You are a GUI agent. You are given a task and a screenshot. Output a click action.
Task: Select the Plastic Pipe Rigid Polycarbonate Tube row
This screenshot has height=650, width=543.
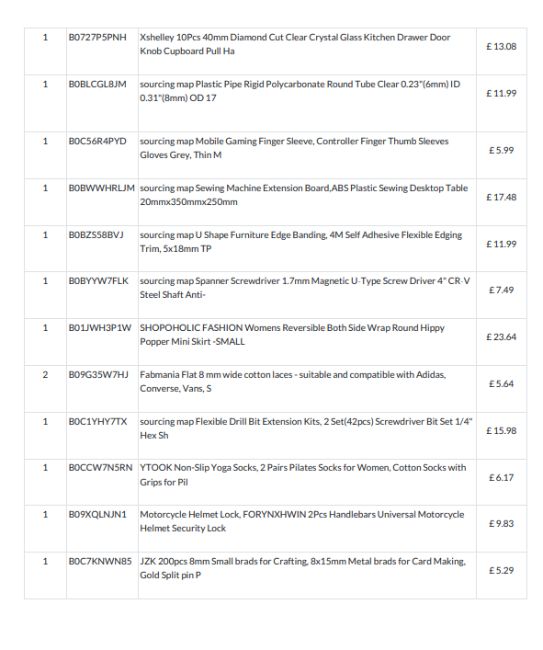[276, 103]
